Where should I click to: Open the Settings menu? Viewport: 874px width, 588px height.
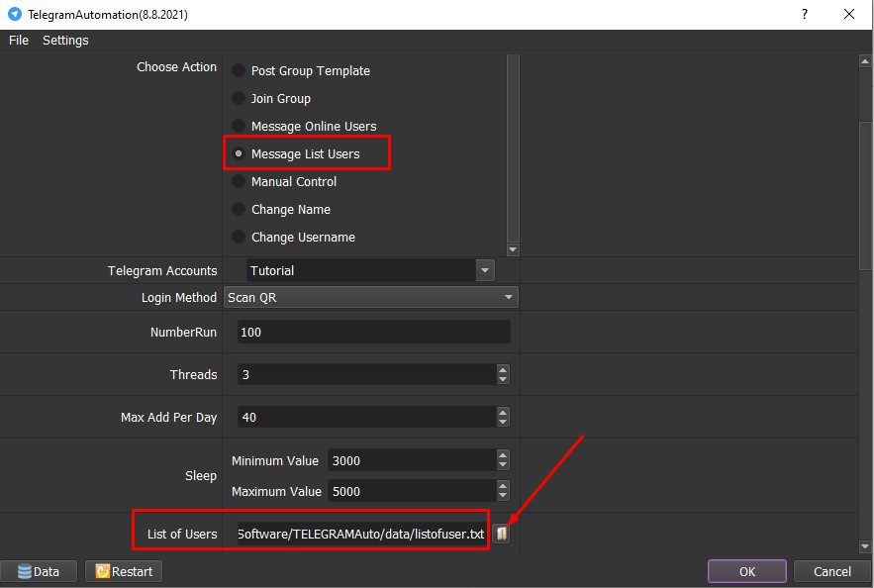(x=65, y=41)
